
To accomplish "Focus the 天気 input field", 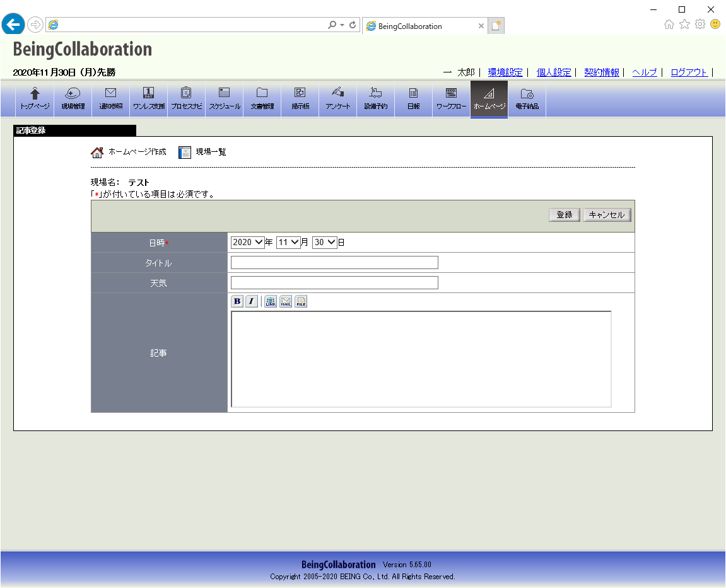I will pos(334,283).
